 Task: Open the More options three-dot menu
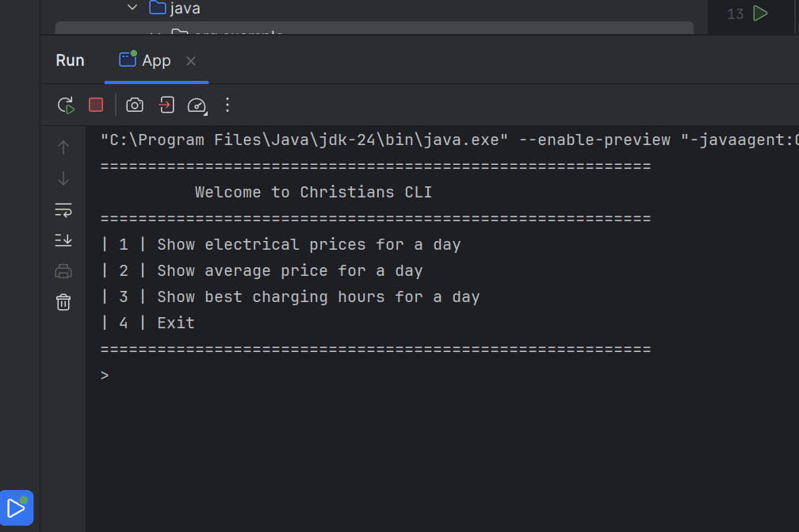[x=227, y=105]
